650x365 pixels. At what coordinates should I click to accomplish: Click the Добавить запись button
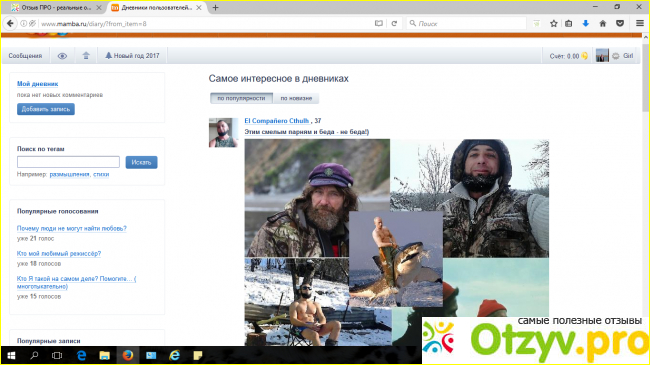click(x=46, y=109)
